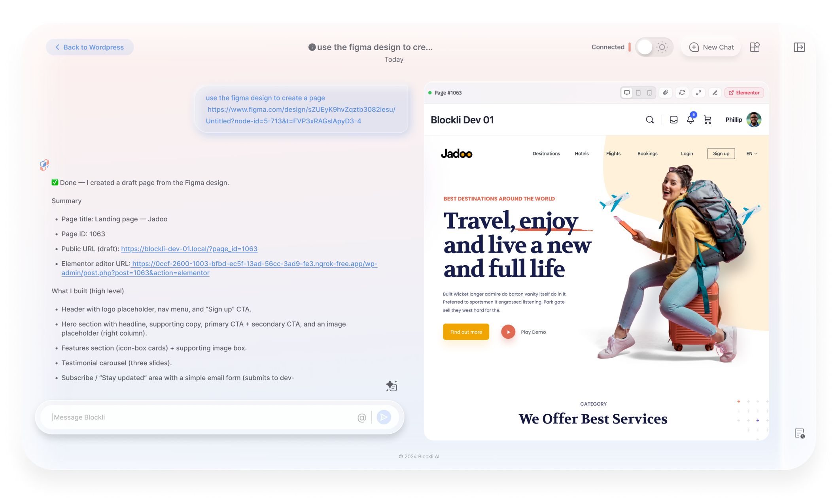Click the @ mention icon

pyautogui.click(x=361, y=418)
